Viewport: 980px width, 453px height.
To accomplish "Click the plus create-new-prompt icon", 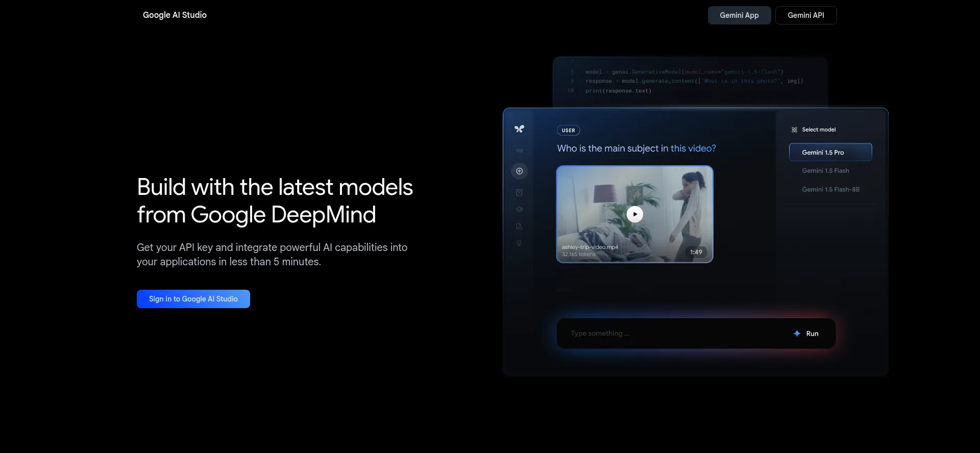I will (519, 171).
